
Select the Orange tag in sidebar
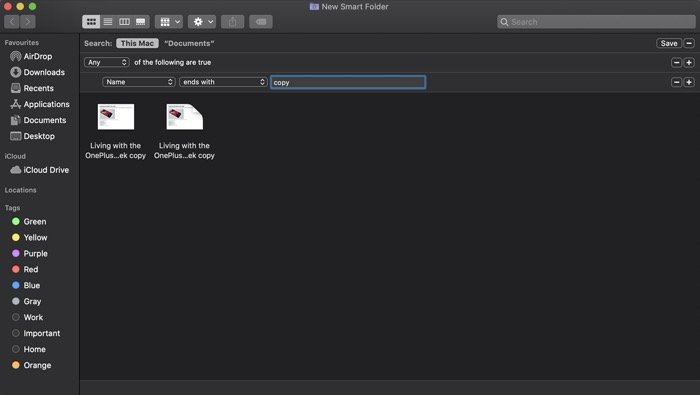tap(31, 365)
